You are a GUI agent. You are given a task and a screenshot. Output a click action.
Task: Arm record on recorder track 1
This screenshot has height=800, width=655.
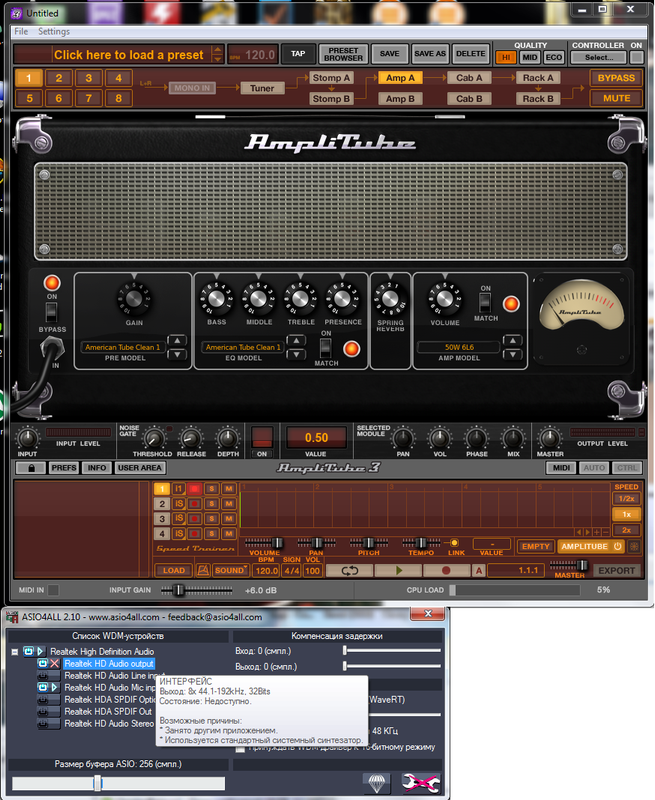pyautogui.click(x=194, y=489)
